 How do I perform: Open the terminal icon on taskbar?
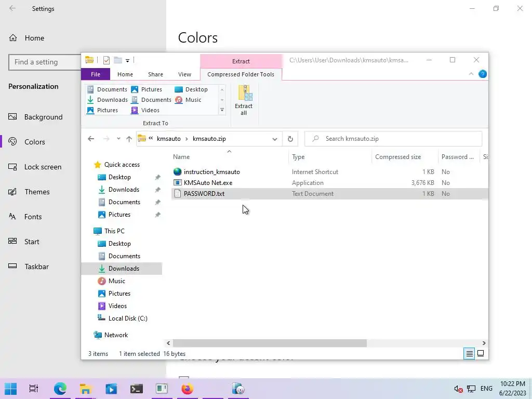(137, 389)
